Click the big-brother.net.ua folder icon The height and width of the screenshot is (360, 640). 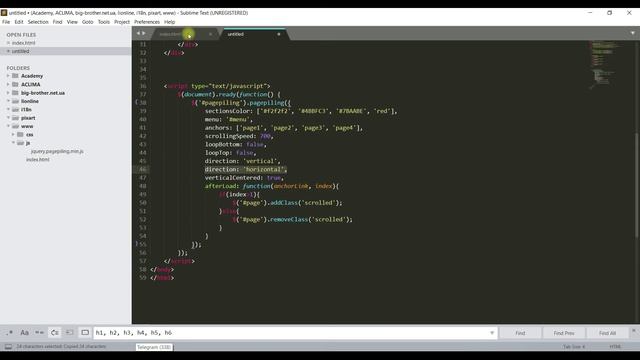[x=16, y=93]
